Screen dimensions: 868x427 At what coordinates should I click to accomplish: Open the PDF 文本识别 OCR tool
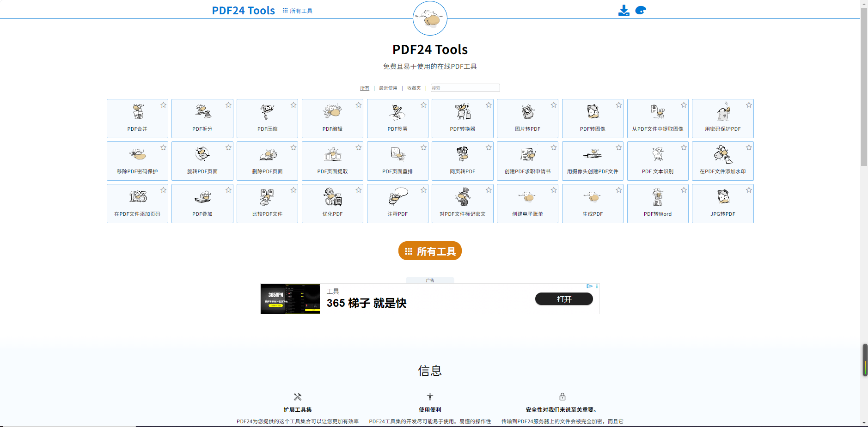point(657,161)
